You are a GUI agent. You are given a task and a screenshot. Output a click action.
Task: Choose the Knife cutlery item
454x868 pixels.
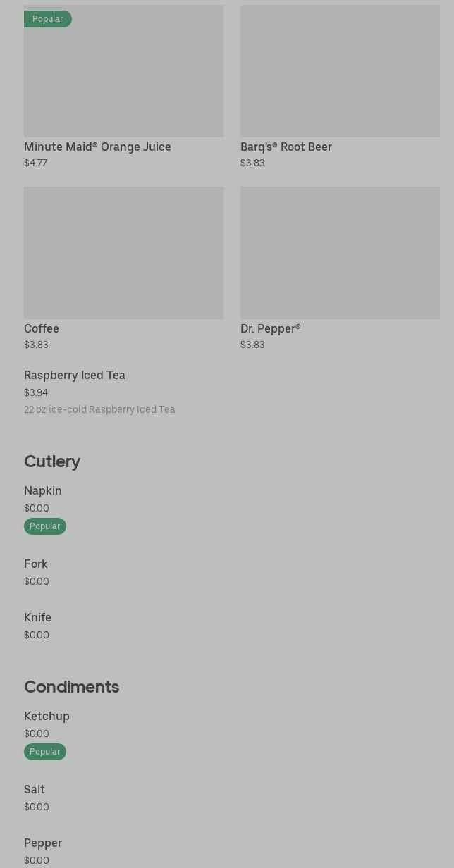coord(37,617)
